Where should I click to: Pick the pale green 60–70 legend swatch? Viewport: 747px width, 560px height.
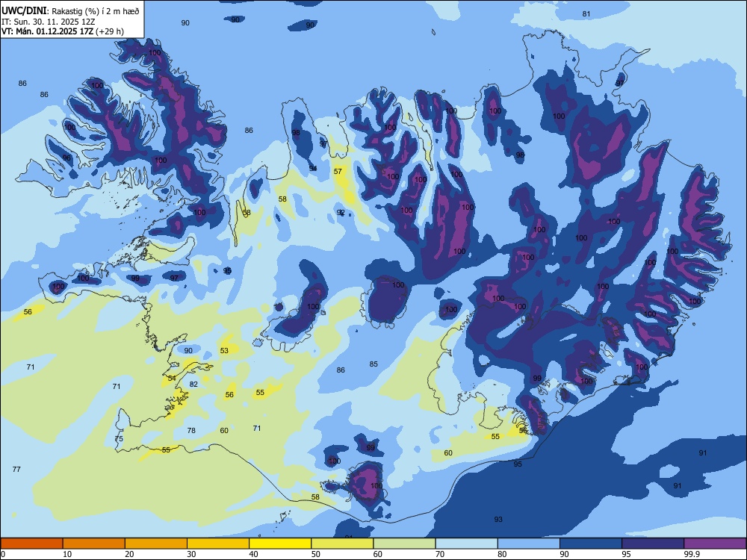(x=404, y=544)
